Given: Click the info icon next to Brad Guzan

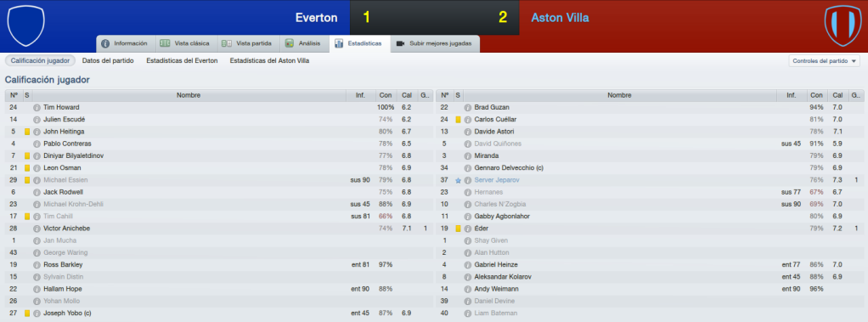Looking at the screenshot, I should point(468,108).
